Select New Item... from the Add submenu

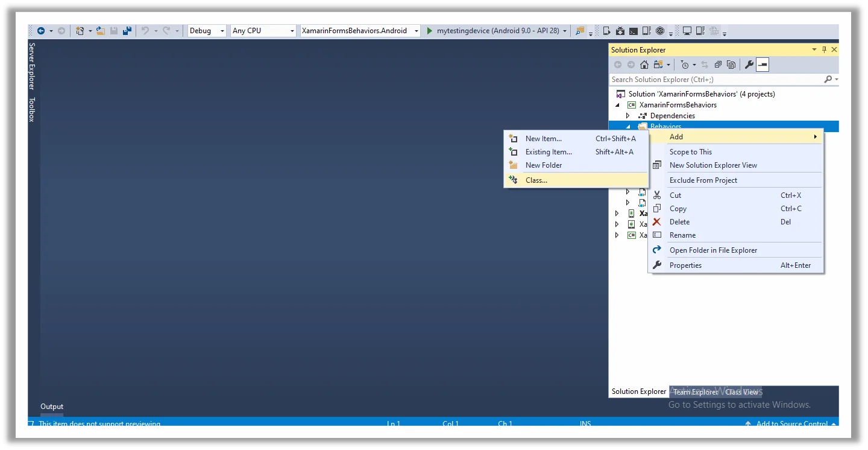point(576,138)
